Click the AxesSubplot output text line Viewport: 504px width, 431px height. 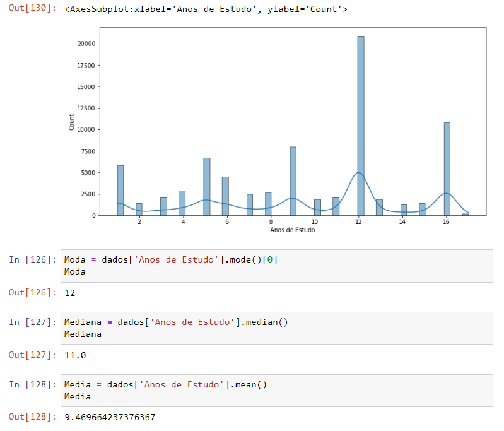[x=206, y=9]
